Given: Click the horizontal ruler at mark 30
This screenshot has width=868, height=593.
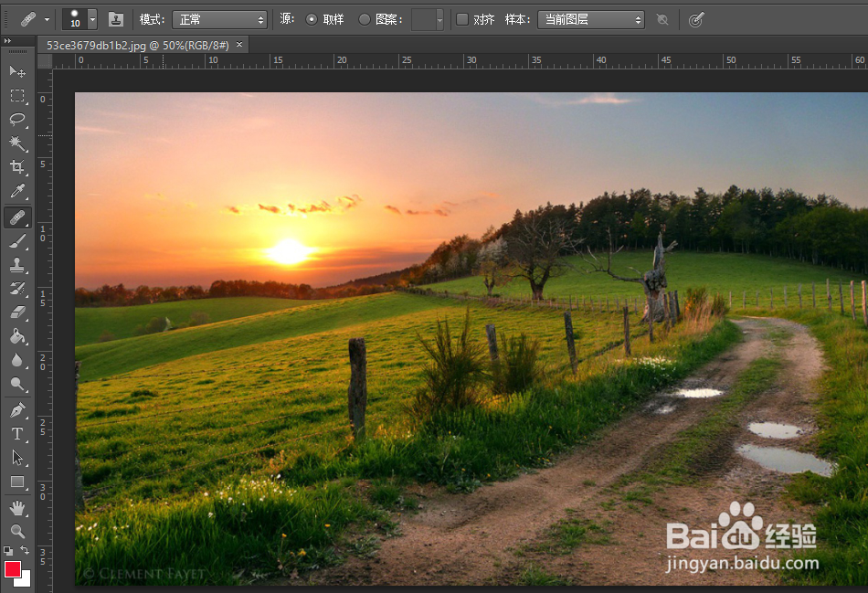Looking at the screenshot, I should pos(471,60).
